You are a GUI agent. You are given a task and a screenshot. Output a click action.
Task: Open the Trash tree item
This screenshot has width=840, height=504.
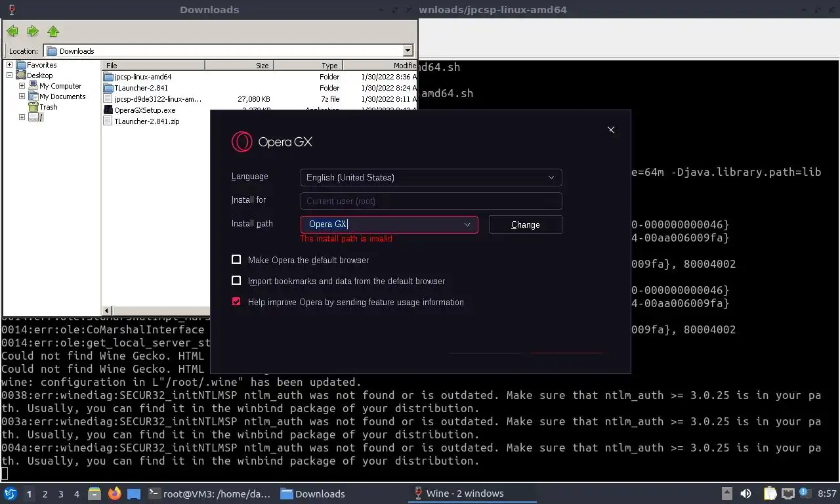(48, 107)
